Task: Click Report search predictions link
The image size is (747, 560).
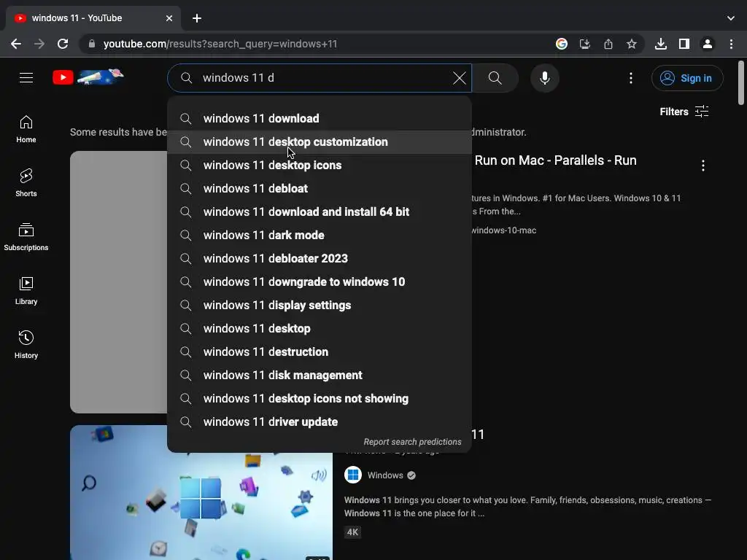Action: click(x=412, y=442)
